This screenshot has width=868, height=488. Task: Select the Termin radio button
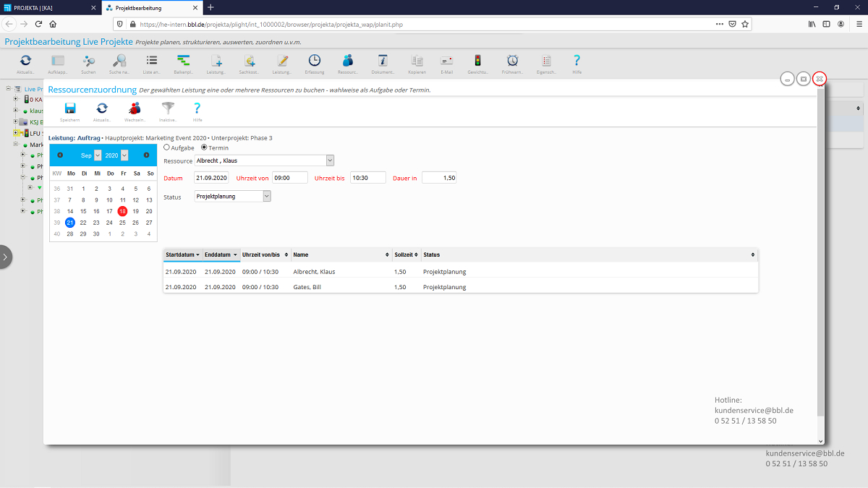[203, 147]
